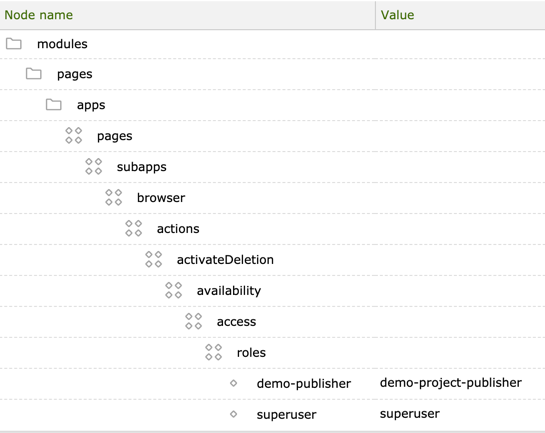
Task: Click the content node icon beside subapps
Action: (94, 166)
